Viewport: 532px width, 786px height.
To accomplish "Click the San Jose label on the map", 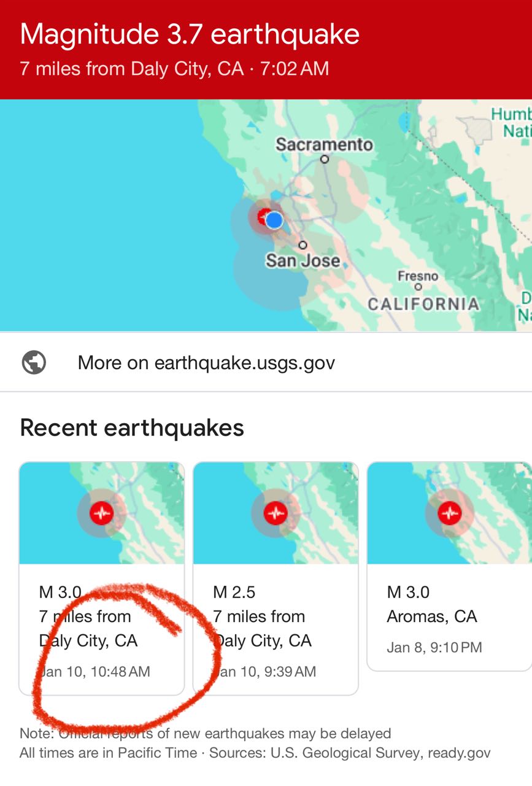I will (x=303, y=260).
